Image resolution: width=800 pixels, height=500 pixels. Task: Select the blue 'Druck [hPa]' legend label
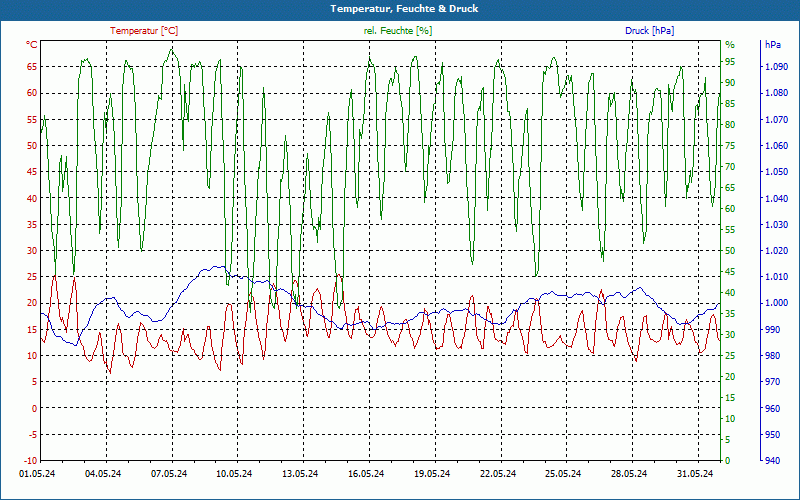click(x=649, y=31)
